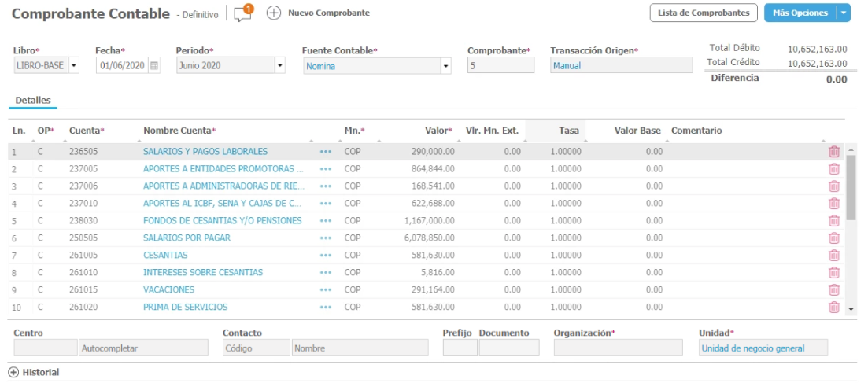This screenshot has height=383, width=868.
Task: Open the Libro dropdown arrow
Action: (x=75, y=66)
